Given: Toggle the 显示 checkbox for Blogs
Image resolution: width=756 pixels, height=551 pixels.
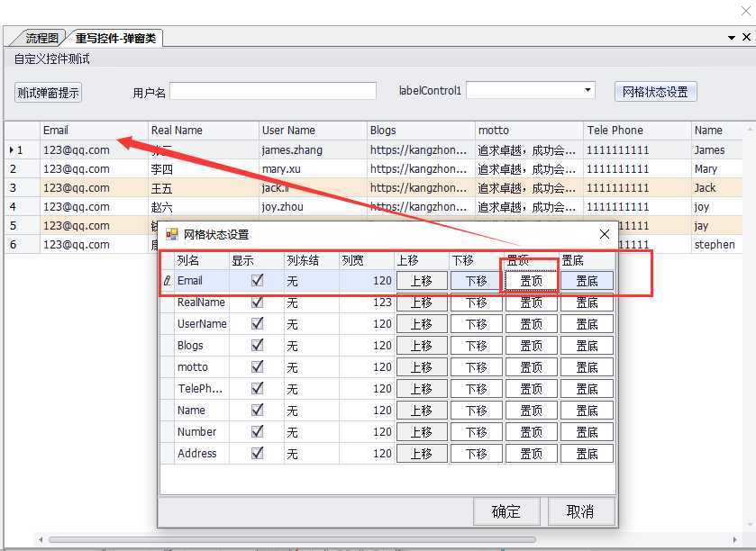Looking at the screenshot, I should coord(258,345).
